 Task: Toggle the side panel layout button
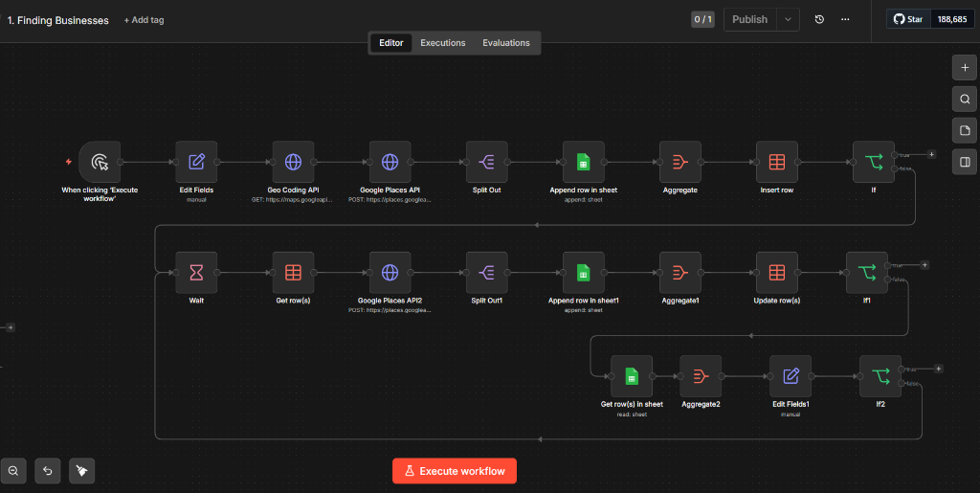tap(965, 162)
